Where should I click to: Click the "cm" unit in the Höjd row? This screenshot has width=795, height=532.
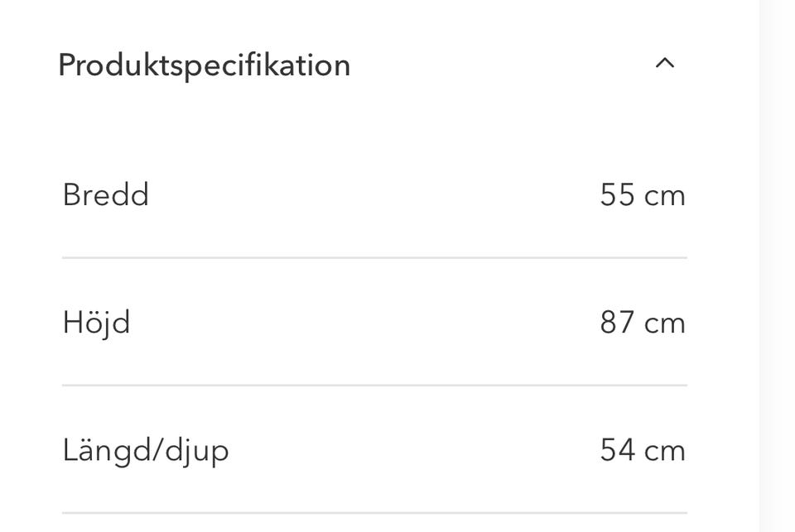(665, 324)
